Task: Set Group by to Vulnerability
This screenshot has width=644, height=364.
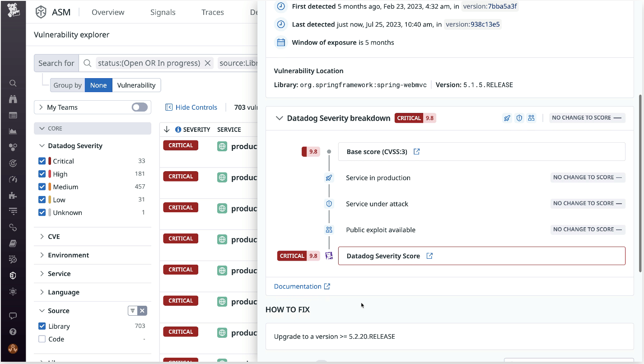Action: (136, 85)
